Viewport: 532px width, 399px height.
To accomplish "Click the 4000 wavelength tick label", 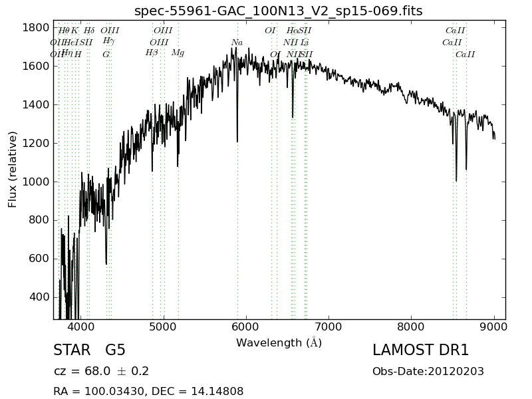I will click(80, 327).
